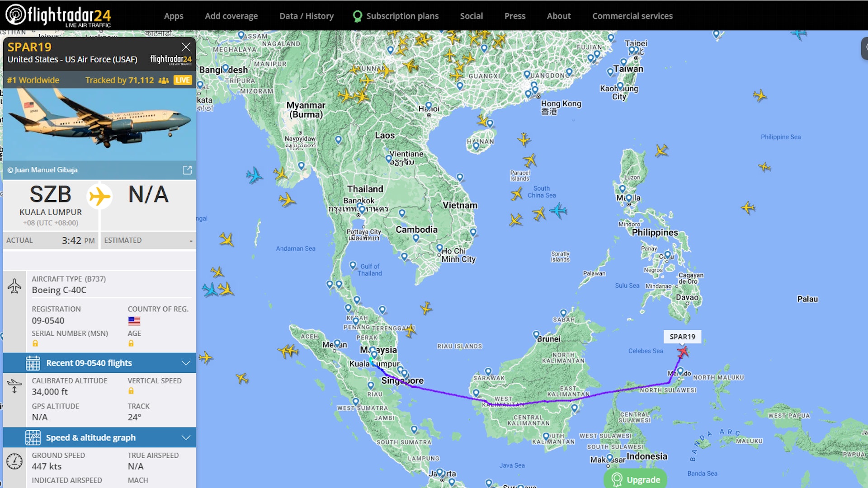Click the green Upgrade button
This screenshot has width=868, height=488.
point(635,479)
